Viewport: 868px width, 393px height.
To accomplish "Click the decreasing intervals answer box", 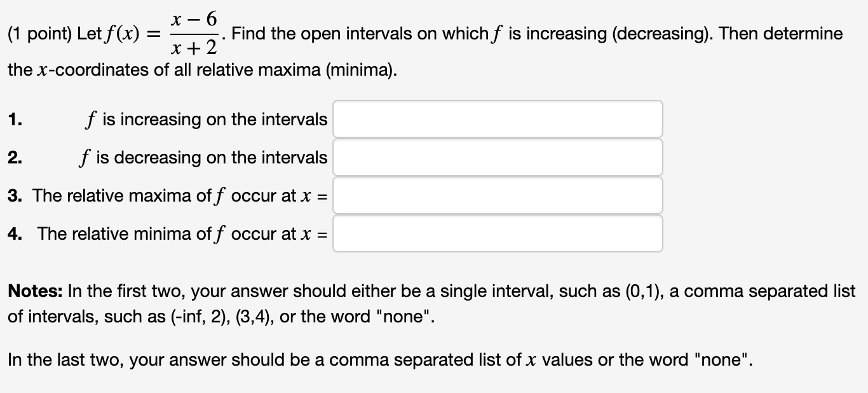I will (x=498, y=157).
